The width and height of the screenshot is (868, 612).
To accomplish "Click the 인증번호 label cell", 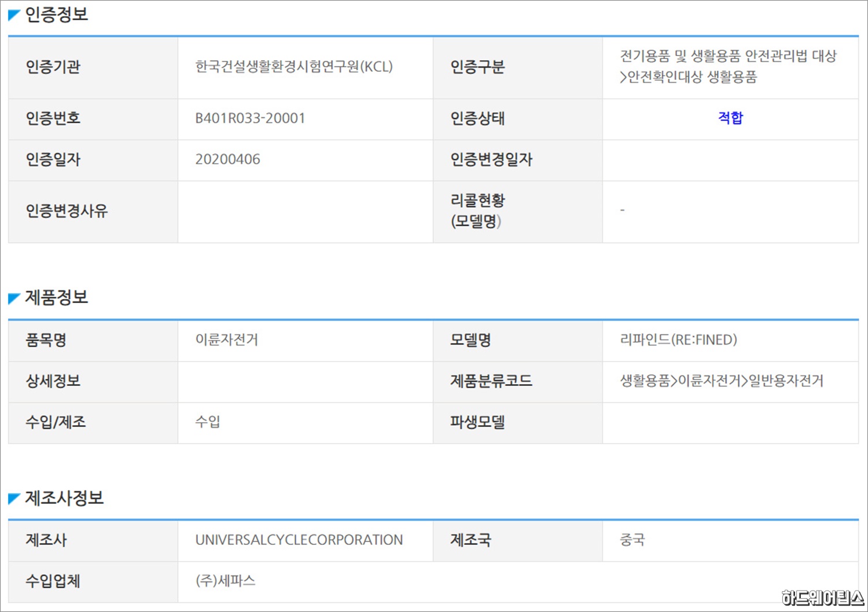I will pyautogui.click(x=93, y=119).
